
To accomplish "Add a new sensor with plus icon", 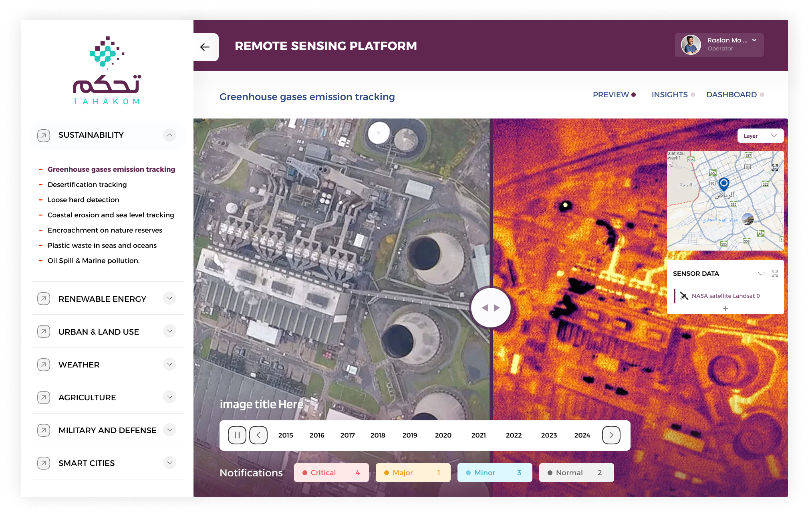I will pos(725,308).
